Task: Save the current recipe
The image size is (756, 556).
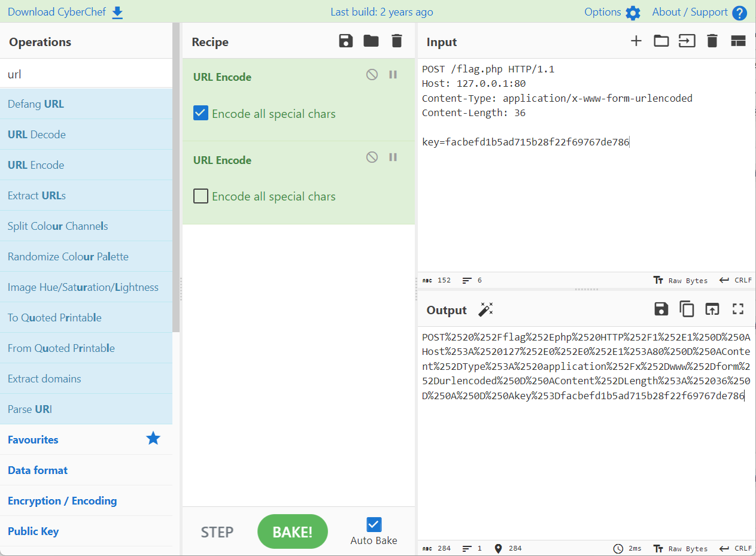Action: pyautogui.click(x=345, y=41)
